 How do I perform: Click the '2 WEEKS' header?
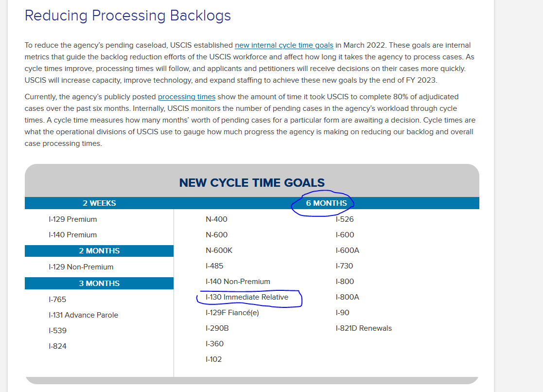pyautogui.click(x=99, y=203)
